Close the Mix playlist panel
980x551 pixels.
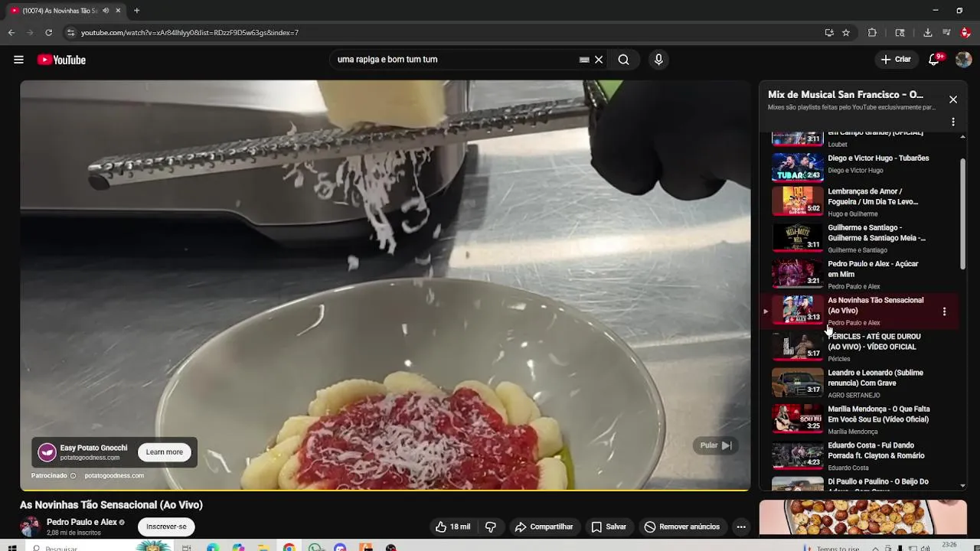pos(953,99)
